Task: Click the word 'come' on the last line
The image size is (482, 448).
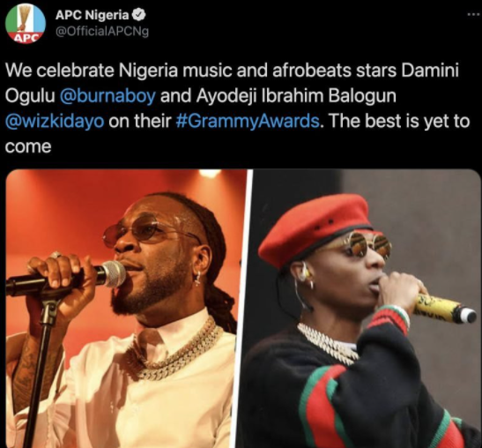Action: coord(28,146)
